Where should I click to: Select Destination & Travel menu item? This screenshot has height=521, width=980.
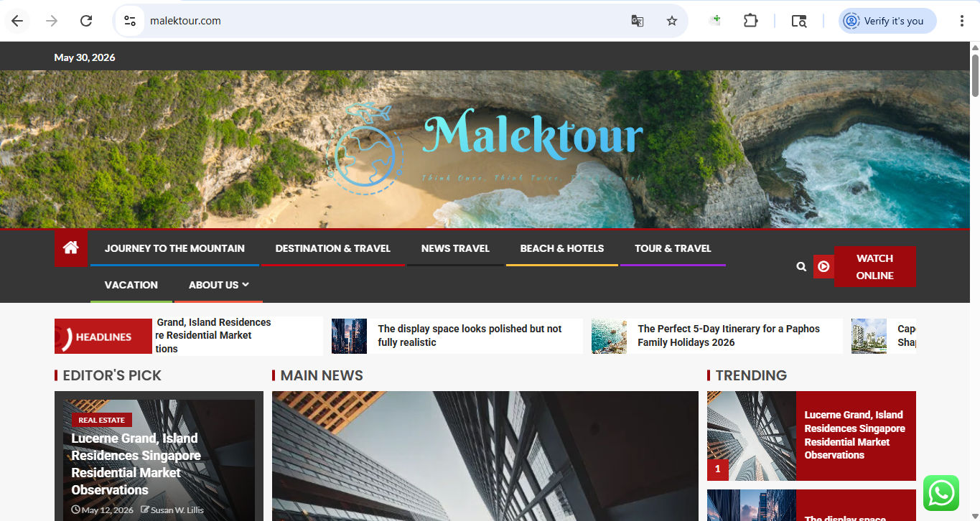point(333,248)
